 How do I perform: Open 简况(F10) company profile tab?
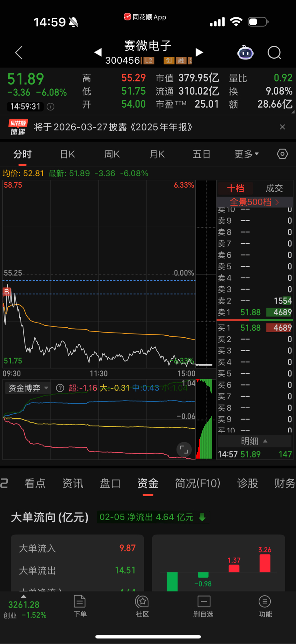pyautogui.click(x=198, y=483)
